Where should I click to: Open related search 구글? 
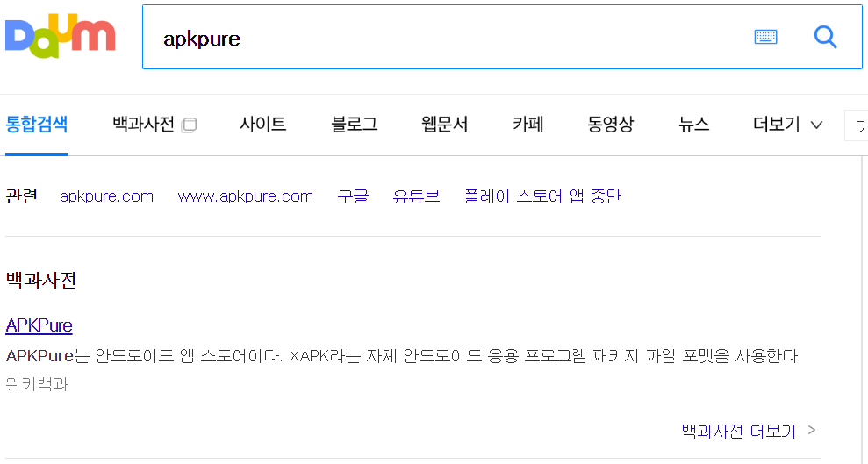[353, 196]
